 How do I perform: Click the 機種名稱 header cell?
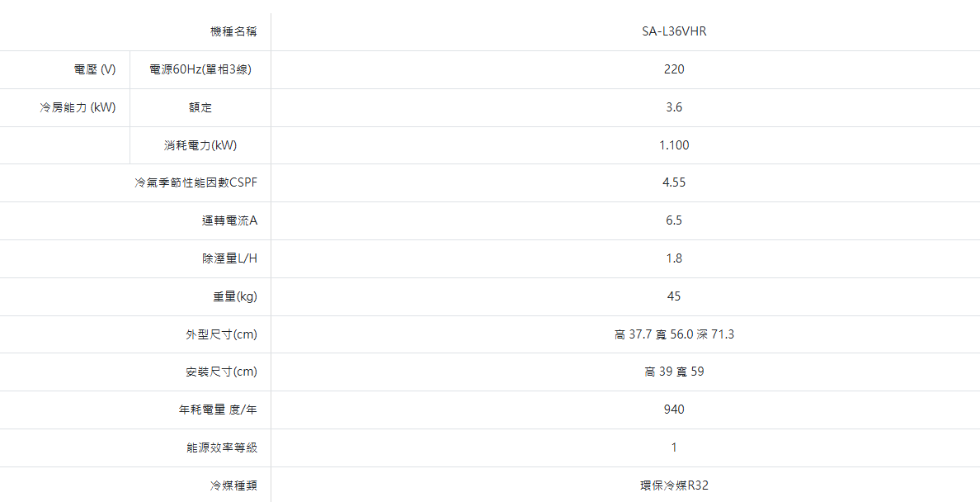point(233,32)
